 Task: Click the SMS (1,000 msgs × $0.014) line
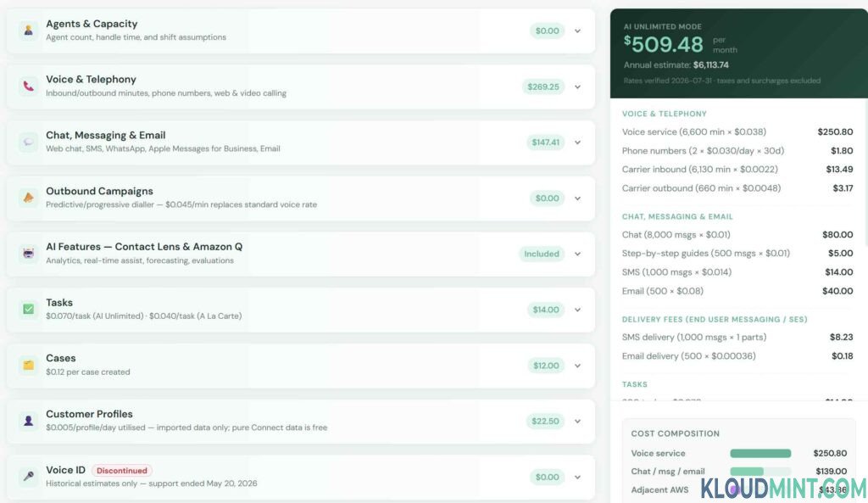pos(737,272)
